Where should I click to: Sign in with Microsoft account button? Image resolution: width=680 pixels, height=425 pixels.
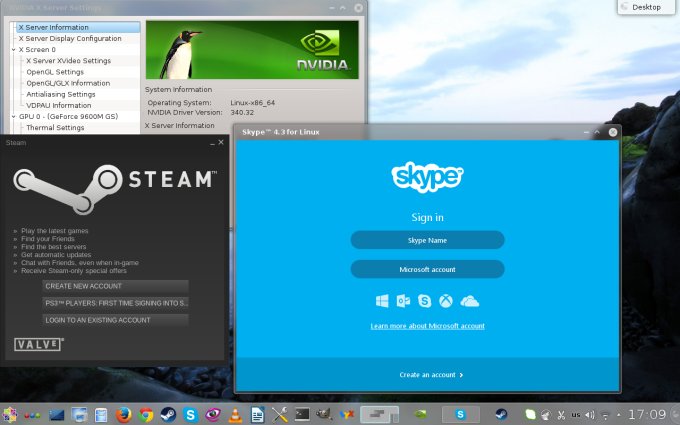click(x=427, y=269)
